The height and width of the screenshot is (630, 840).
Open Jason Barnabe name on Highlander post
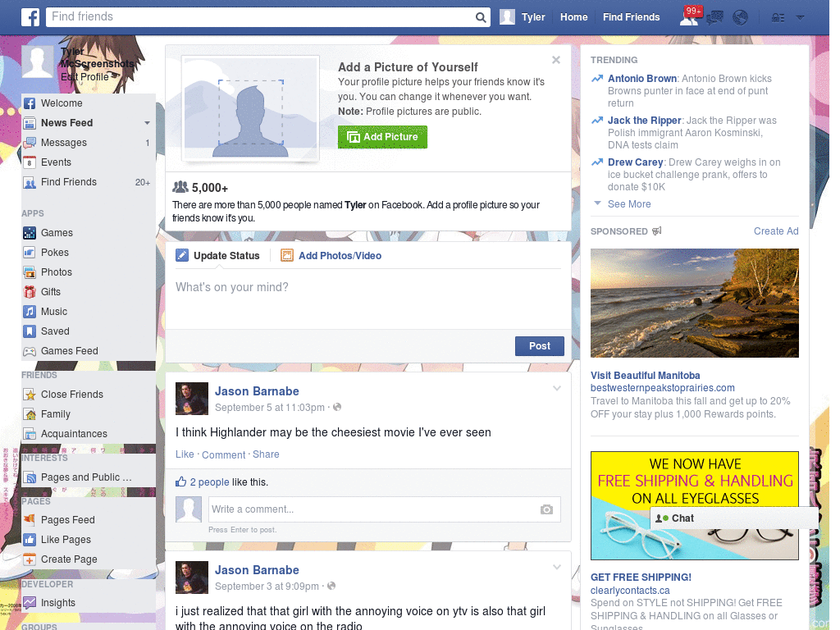coord(257,391)
